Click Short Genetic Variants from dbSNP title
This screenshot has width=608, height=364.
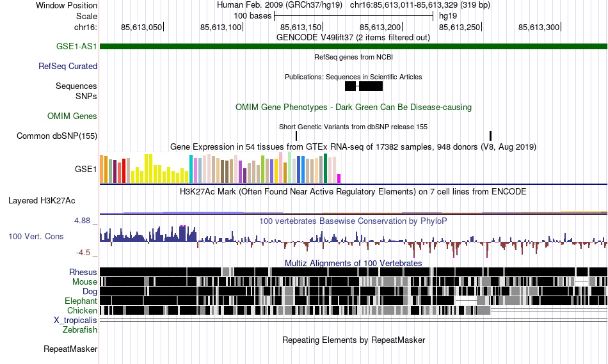[353, 127]
